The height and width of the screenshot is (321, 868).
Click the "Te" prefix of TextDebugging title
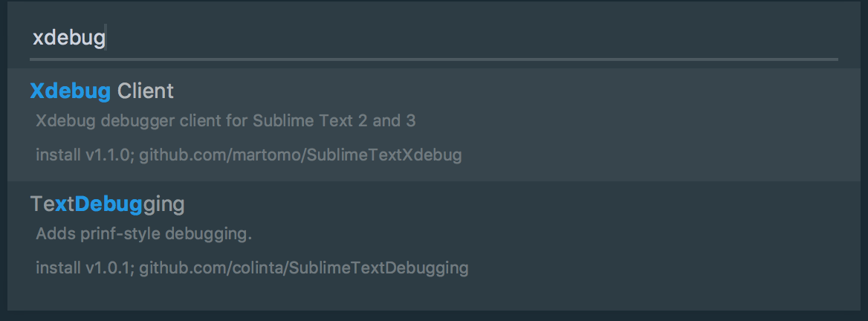click(42, 204)
